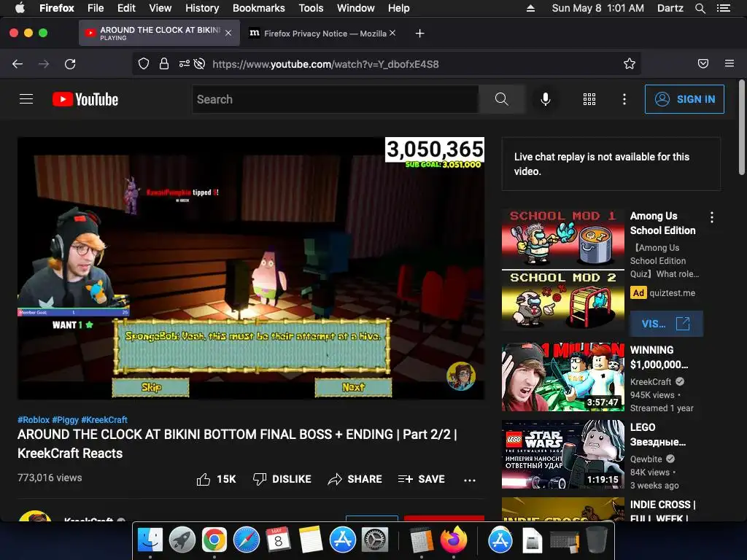Open the Bookmarks menu
Screen dimensions: 747x560
coord(259,8)
